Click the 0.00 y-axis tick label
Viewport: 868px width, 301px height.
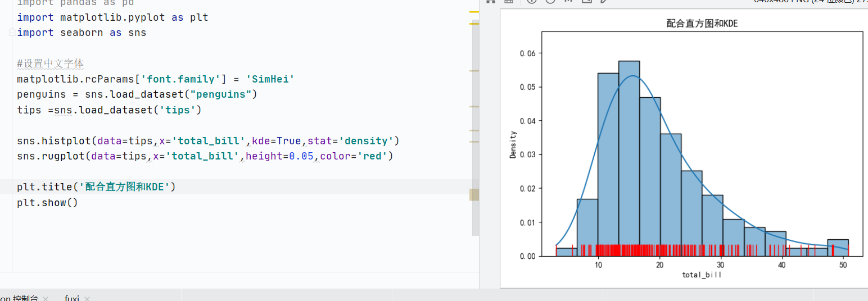[x=528, y=256]
